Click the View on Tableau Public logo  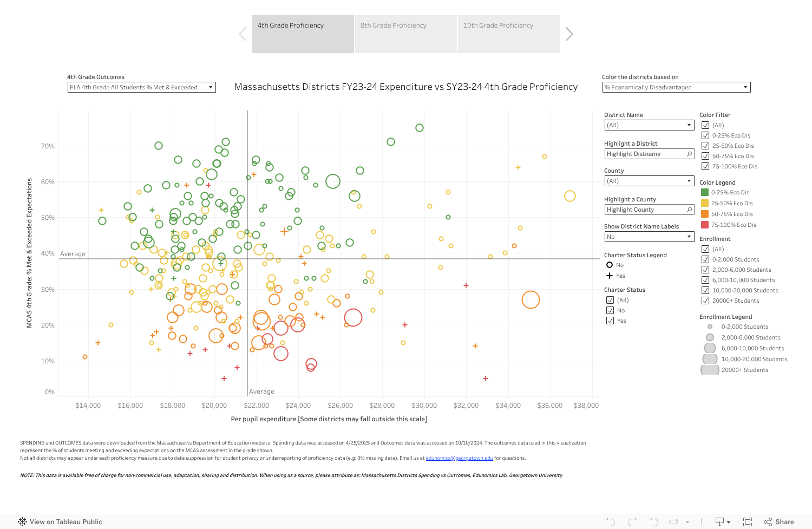(x=22, y=522)
